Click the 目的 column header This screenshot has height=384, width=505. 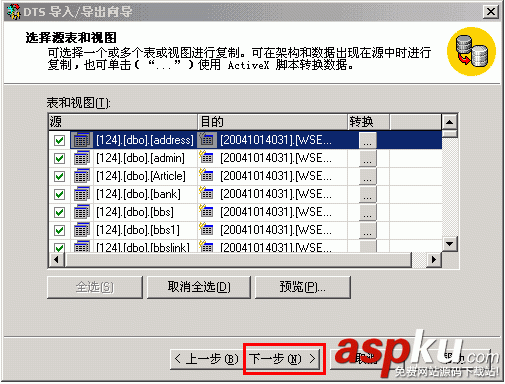(273, 122)
